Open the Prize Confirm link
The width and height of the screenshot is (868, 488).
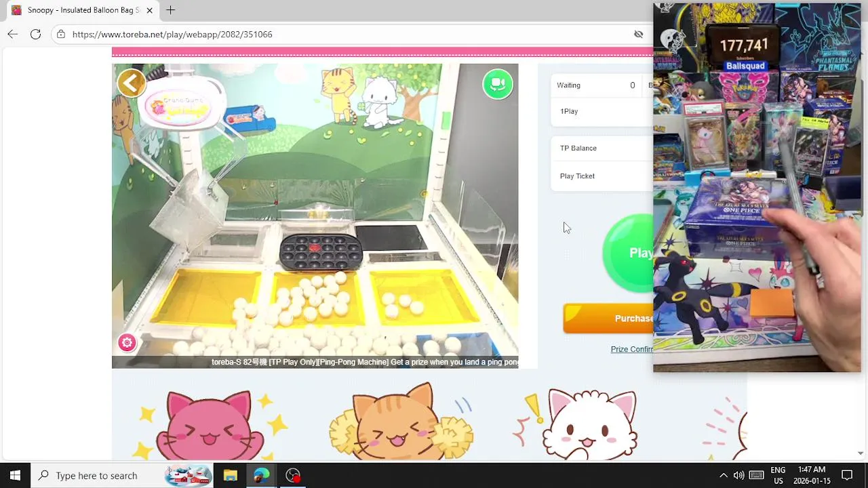[x=631, y=349]
